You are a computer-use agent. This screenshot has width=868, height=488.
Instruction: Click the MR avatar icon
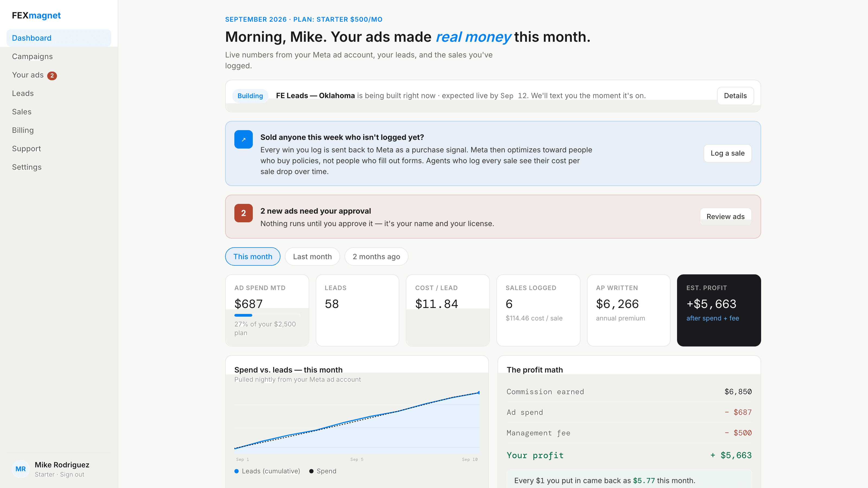[21, 469]
